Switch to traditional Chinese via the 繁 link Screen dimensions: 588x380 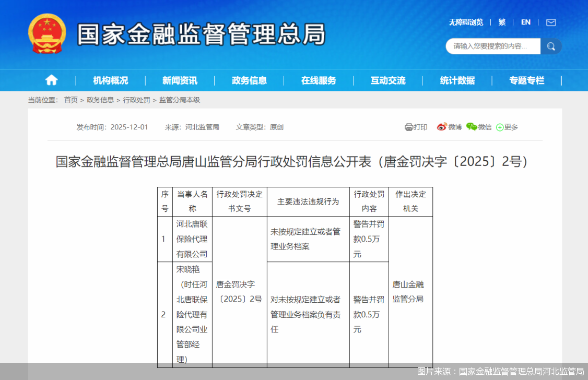502,22
